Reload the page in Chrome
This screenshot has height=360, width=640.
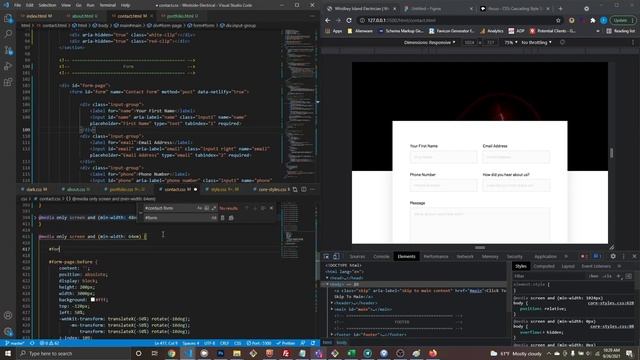click(349, 20)
